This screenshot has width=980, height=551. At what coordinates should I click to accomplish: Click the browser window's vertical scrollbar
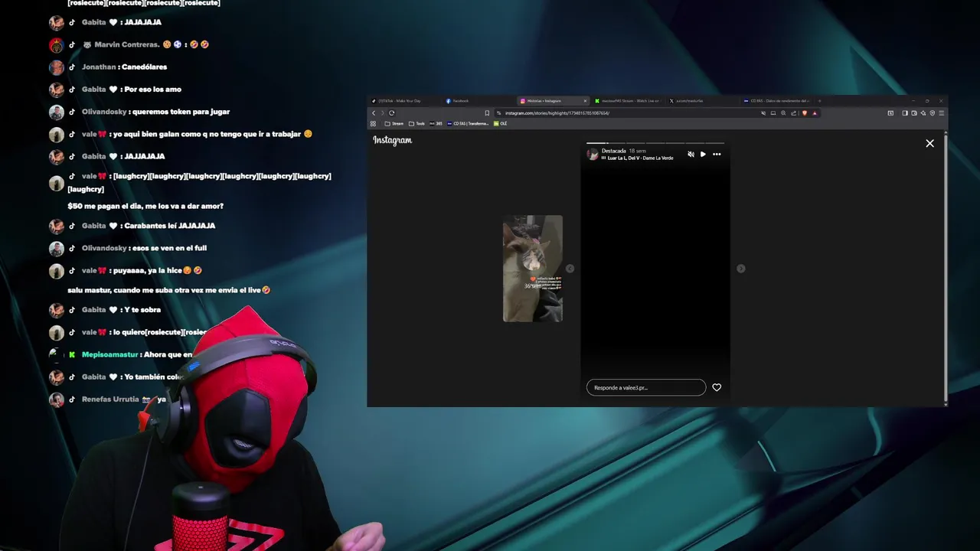pos(946,268)
